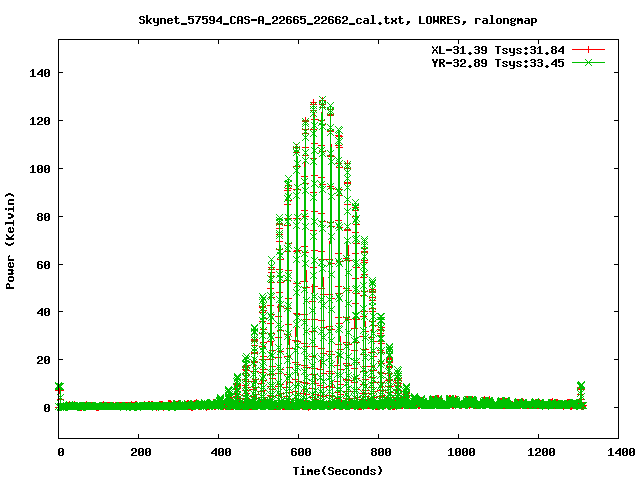Click the 100 y-axis tick label
The width and height of the screenshot is (640, 480).
[x=40, y=169]
